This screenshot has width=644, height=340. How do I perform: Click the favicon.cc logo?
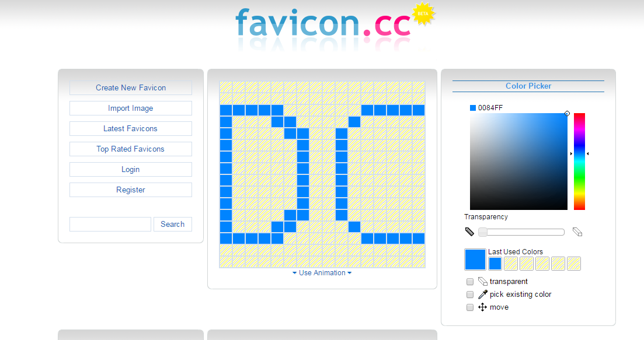point(323,23)
